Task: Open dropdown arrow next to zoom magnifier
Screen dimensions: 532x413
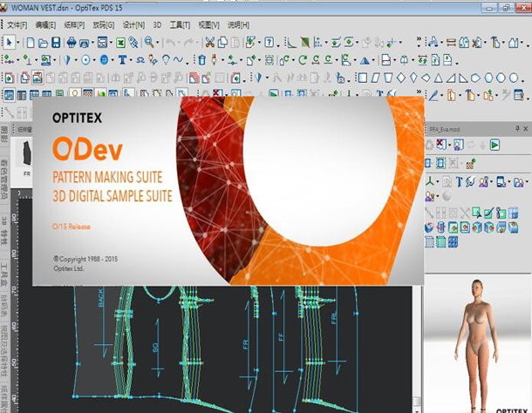Action: click(x=158, y=43)
